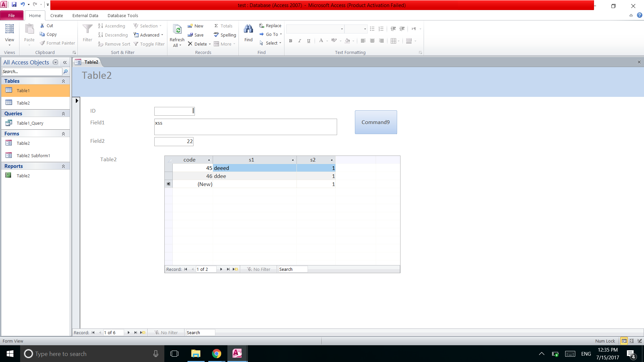The image size is (644, 362).
Task: Click the navigation pane Search box
Action: coord(32,71)
